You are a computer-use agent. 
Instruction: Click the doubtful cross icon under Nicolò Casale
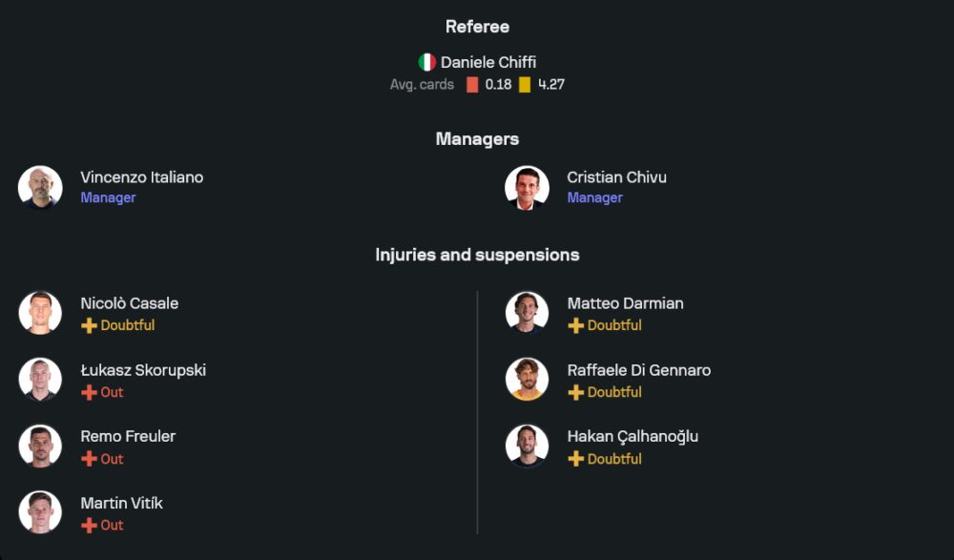pyautogui.click(x=89, y=325)
